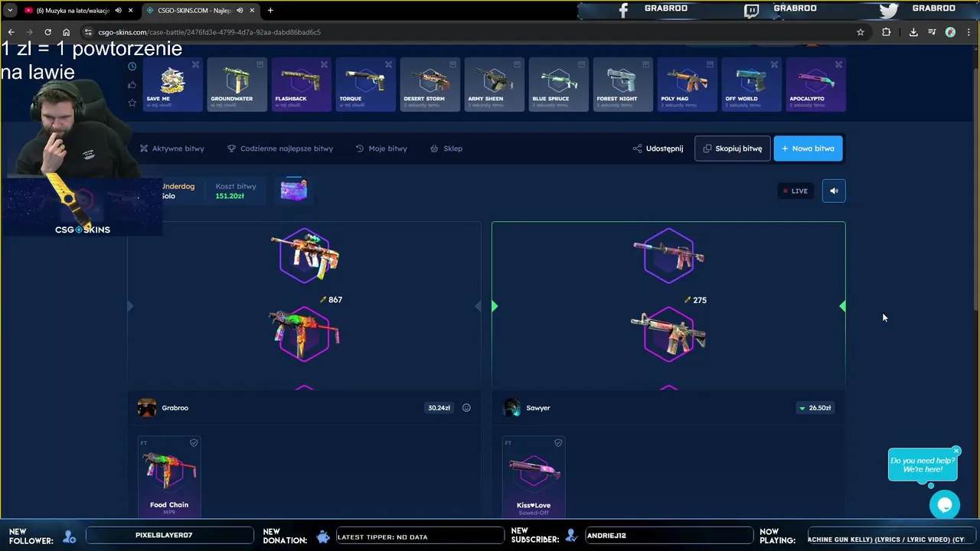980x551 pixels.
Task: Click Sawyer's 26.50zł total badge
Action: click(x=815, y=408)
